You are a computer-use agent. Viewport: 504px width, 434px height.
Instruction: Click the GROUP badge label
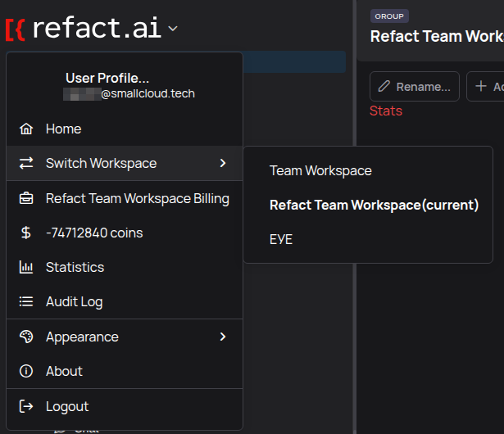point(389,16)
